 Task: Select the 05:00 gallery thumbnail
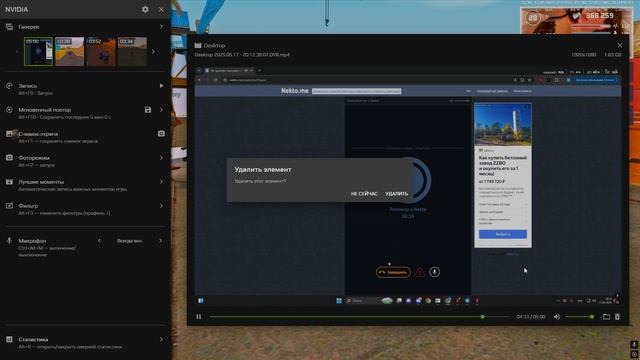pos(38,51)
